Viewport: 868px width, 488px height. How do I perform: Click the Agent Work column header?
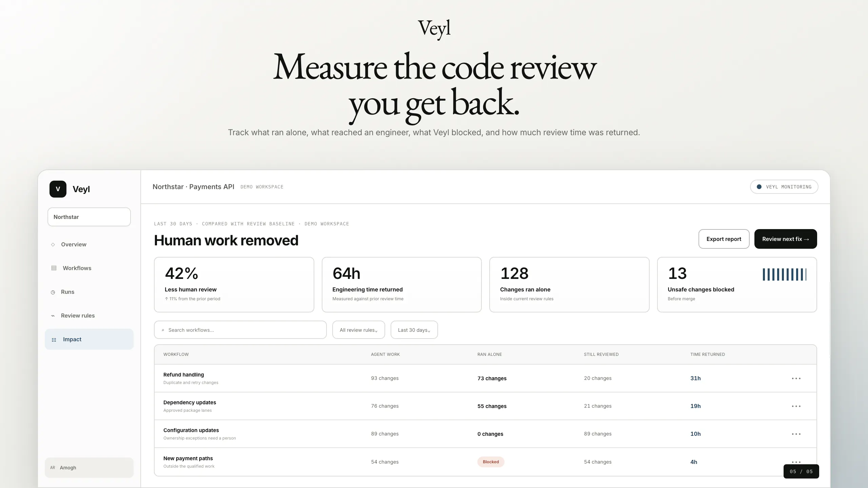tap(385, 354)
